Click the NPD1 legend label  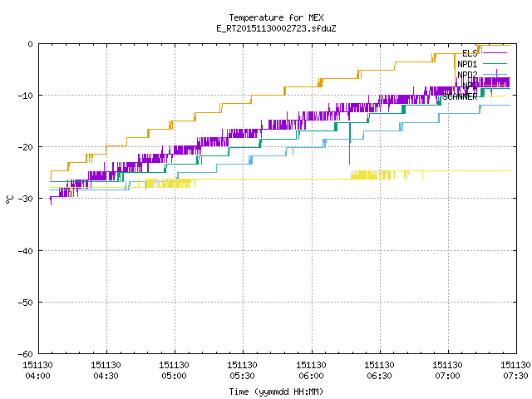click(x=467, y=64)
